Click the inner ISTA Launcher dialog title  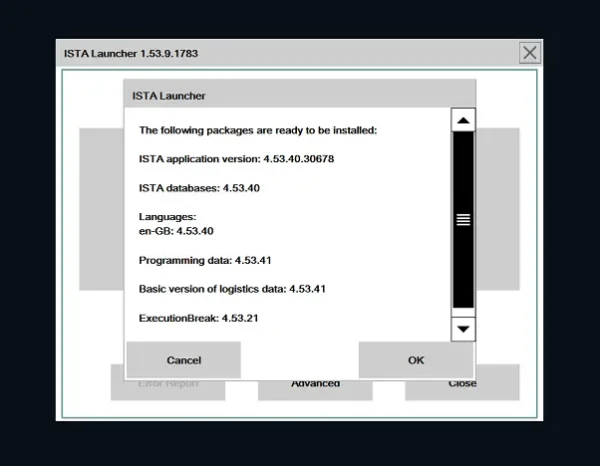click(x=169, y=96)
